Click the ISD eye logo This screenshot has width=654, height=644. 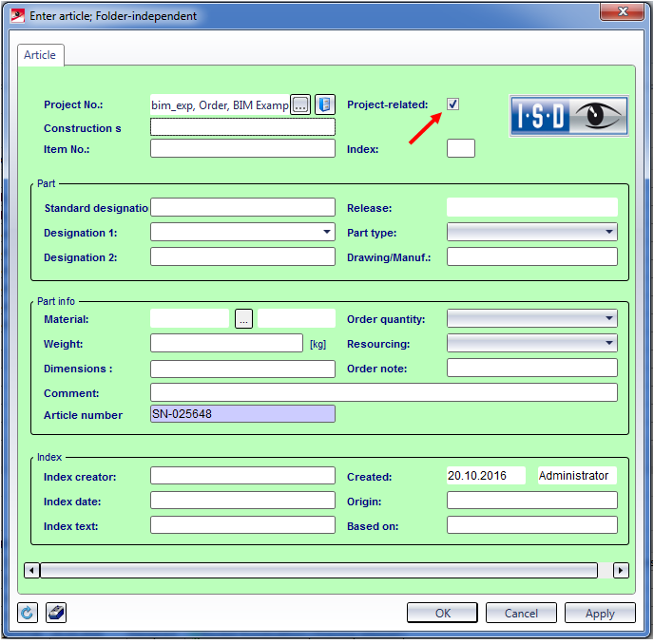(568, 116)
